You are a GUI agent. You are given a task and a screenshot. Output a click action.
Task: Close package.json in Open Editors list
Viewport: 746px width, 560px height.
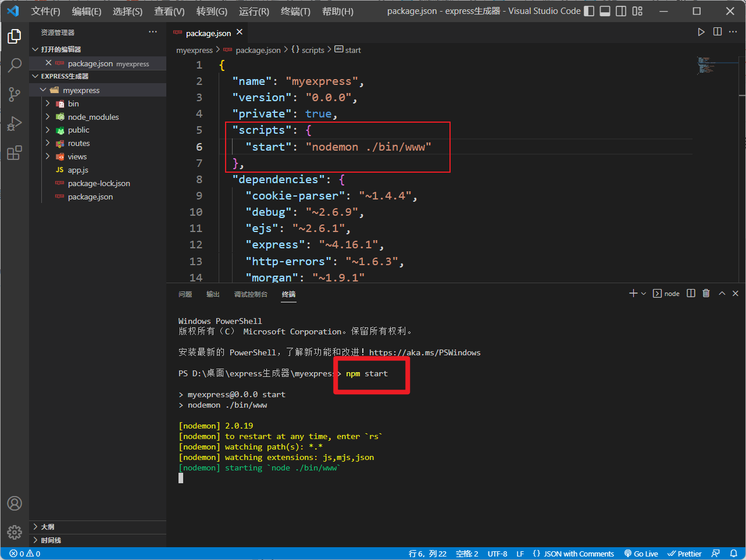pyautogui.click(x=48, y=63)
